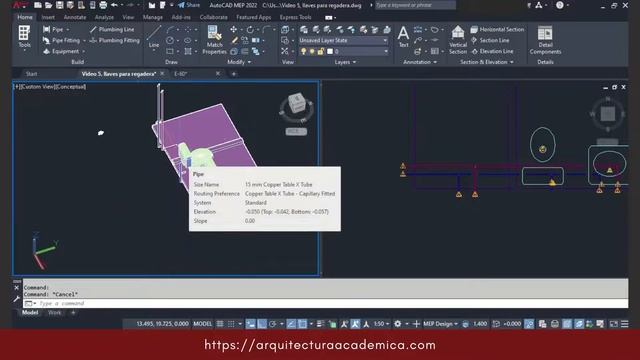Toggle 2D object snap in status bar

(x=302, y=324)
